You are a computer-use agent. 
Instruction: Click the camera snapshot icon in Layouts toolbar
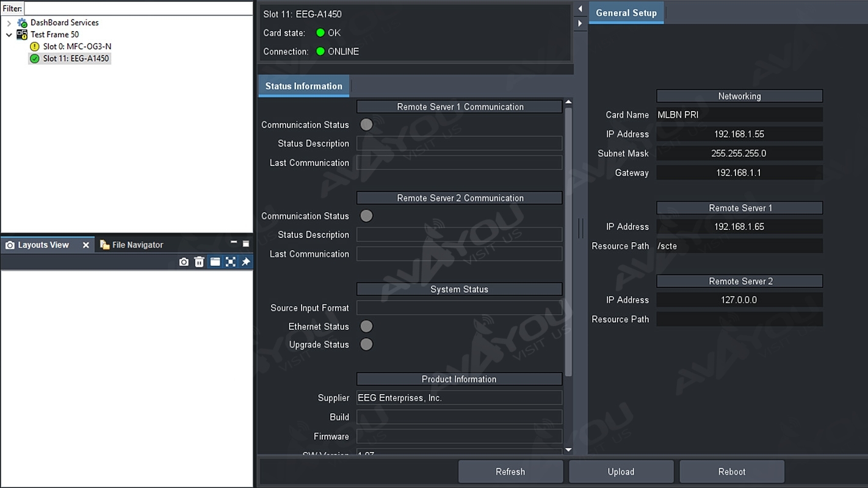tap(184, 262)
